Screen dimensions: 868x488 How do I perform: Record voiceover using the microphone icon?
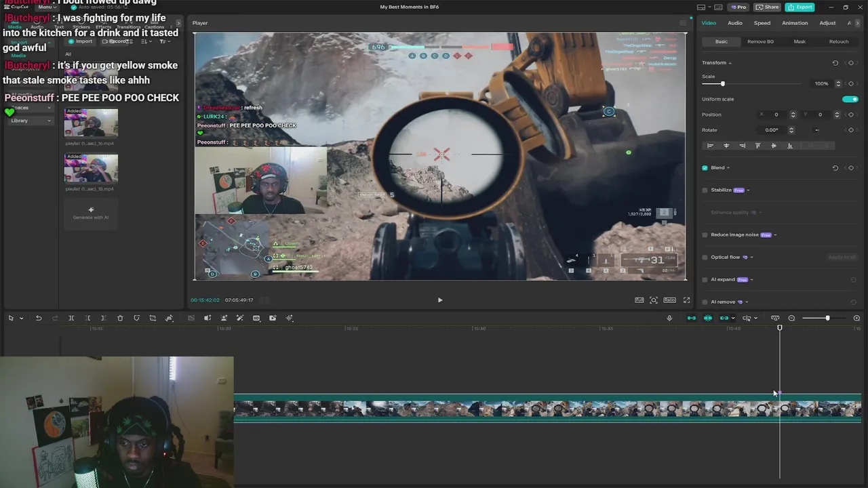pyautogui.click(x=669, y=318)
